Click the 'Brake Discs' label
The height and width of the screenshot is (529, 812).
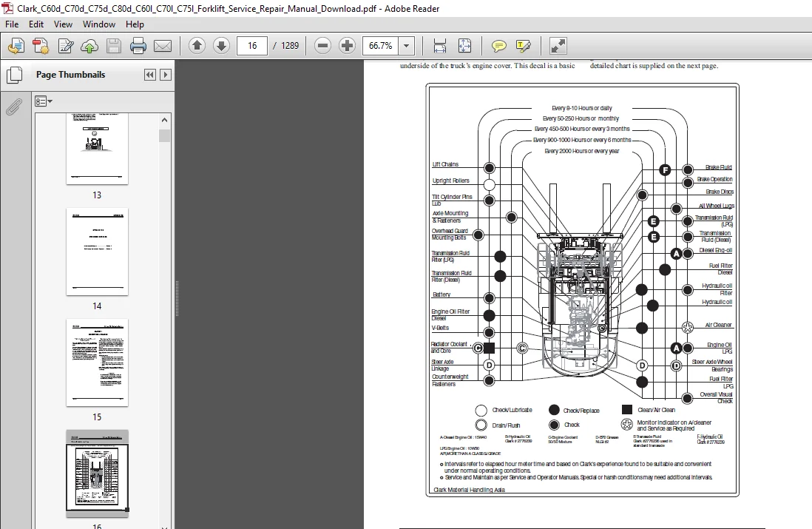[x=720, y=192]
